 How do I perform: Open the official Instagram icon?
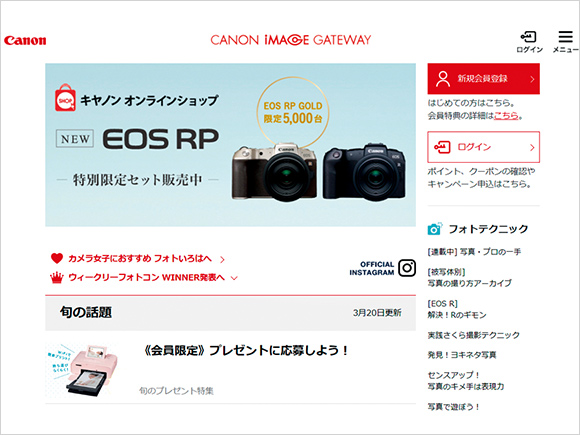point(407,268)
